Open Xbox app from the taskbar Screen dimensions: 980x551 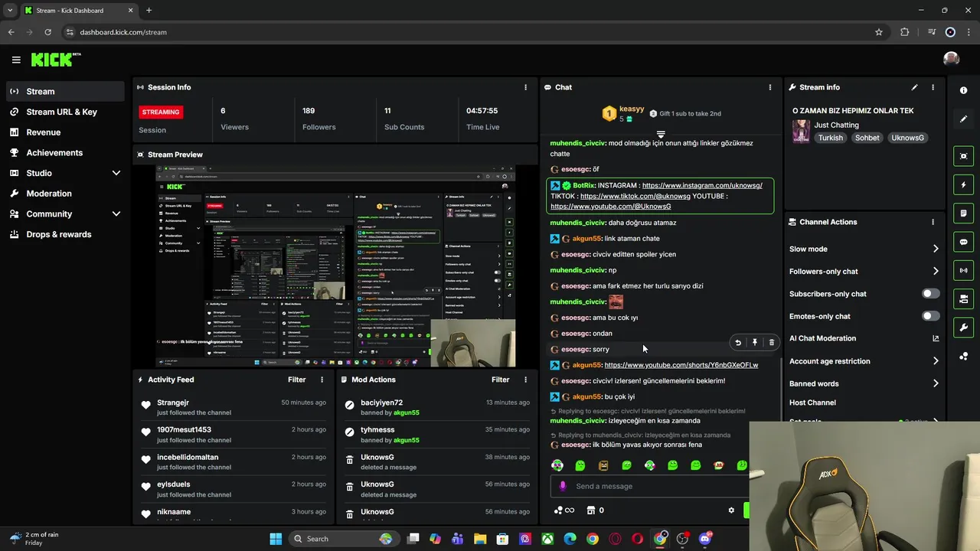pyautogui.click(x=547, y=539)
